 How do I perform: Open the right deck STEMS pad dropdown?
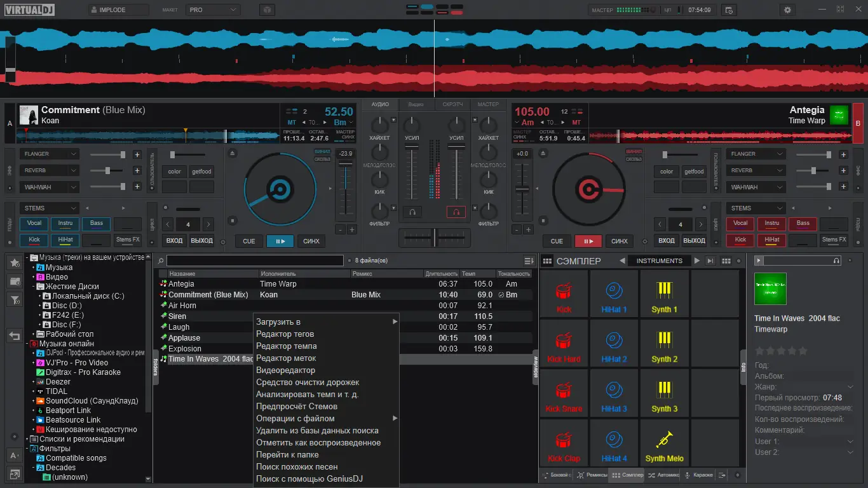click(756, 208)
